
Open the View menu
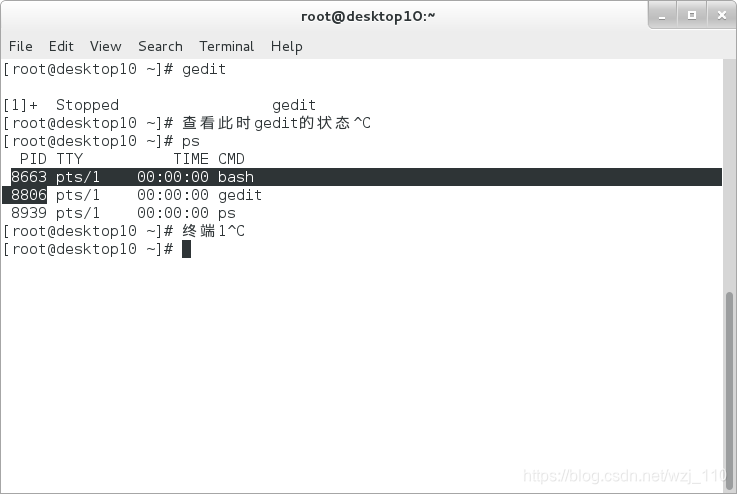(106, 46)
